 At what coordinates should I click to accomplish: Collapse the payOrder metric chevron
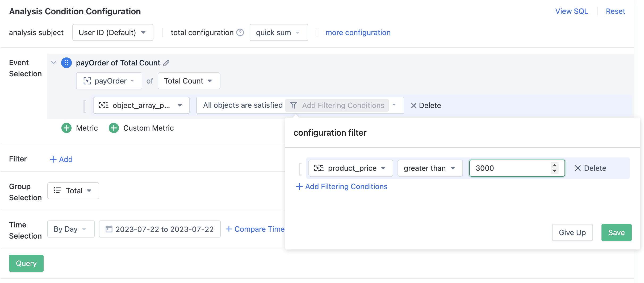(x=54, y=63)
